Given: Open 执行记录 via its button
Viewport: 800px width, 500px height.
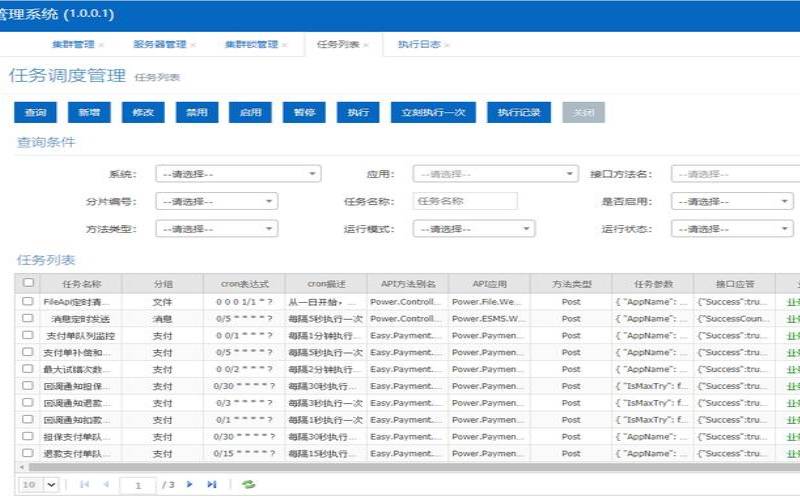Looking at the screenshot, I should coord(519,113).
